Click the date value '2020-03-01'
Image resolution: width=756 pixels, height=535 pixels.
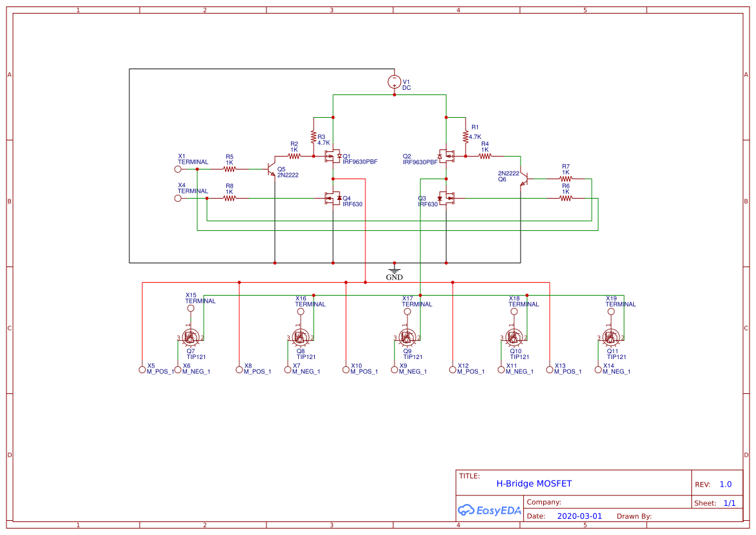[x=579, y=516]
